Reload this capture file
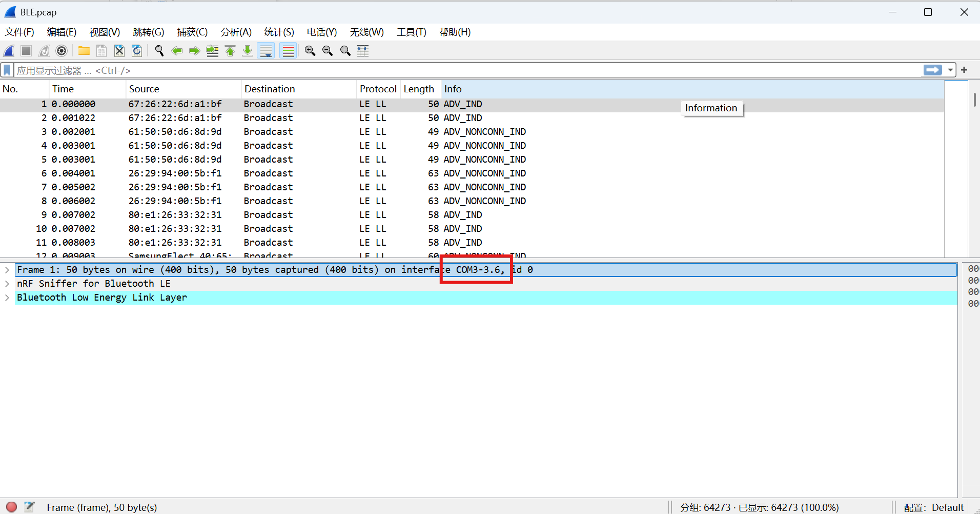 [x=137, y=51]
